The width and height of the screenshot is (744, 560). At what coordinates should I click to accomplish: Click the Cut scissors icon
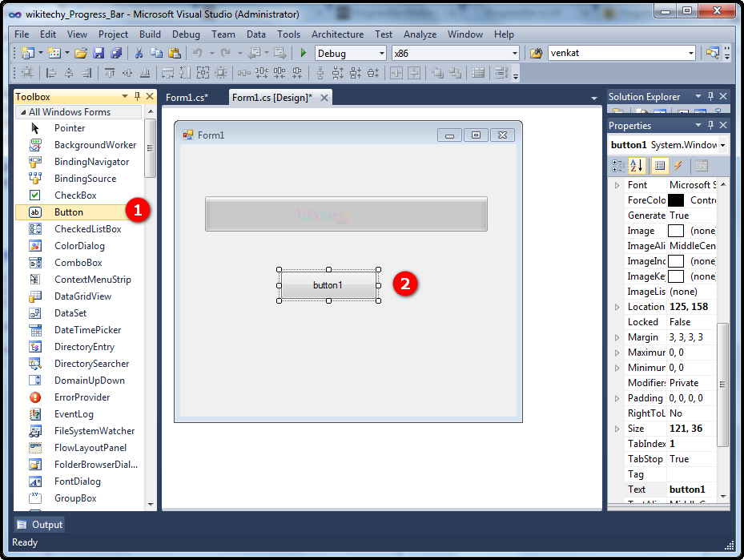[x=139, y=53]
